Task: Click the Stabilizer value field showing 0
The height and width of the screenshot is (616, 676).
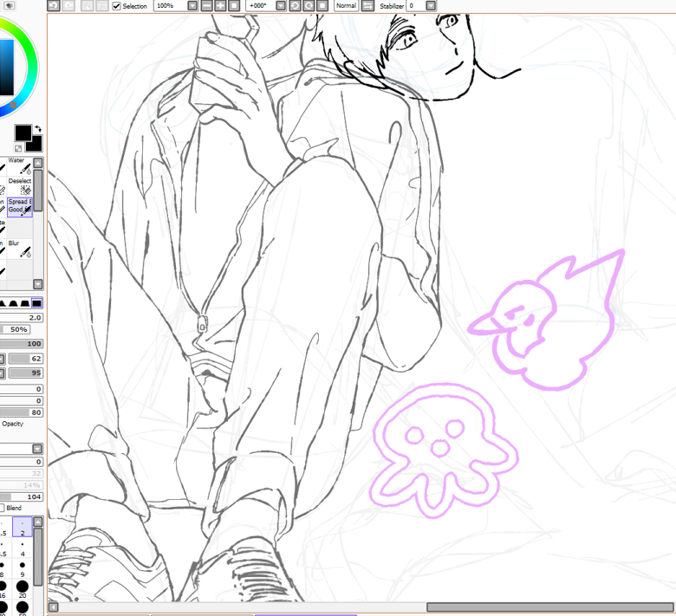Action: click(x=416, y=5)
